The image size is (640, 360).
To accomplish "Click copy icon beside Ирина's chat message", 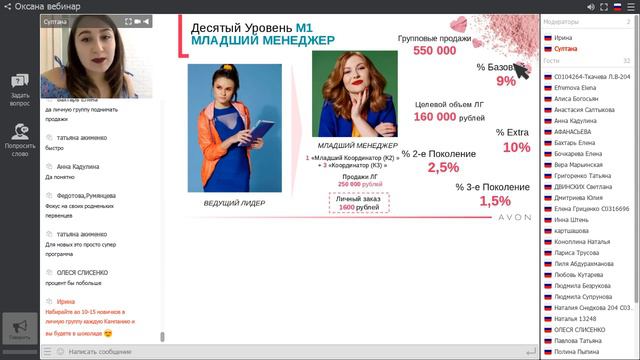I will point(49,302).
